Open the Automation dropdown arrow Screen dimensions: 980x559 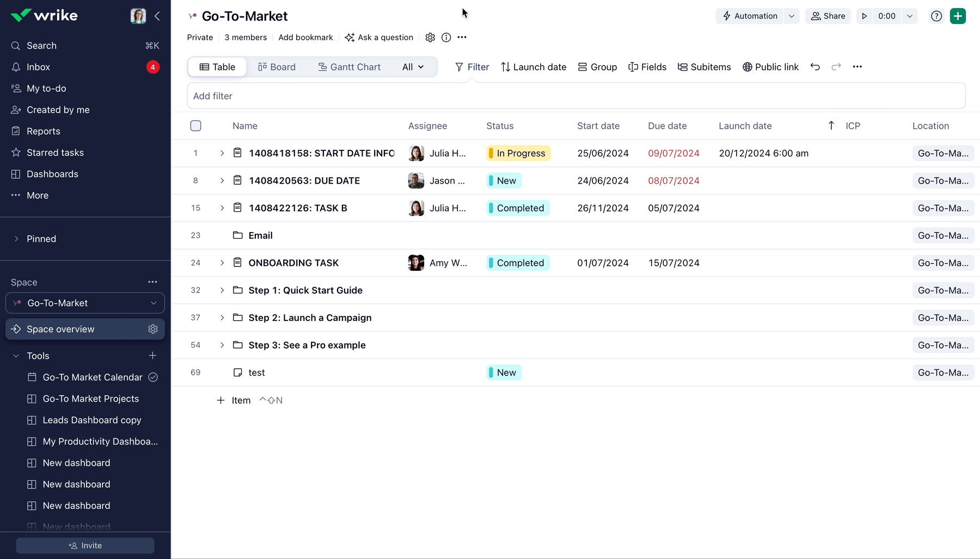click(x=791, y=16)
